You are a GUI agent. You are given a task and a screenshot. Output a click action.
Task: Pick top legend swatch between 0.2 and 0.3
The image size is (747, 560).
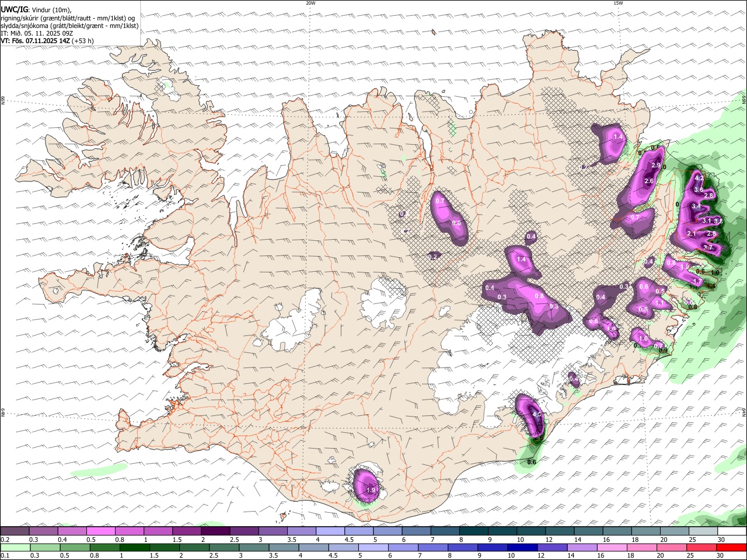click(15, 531)
